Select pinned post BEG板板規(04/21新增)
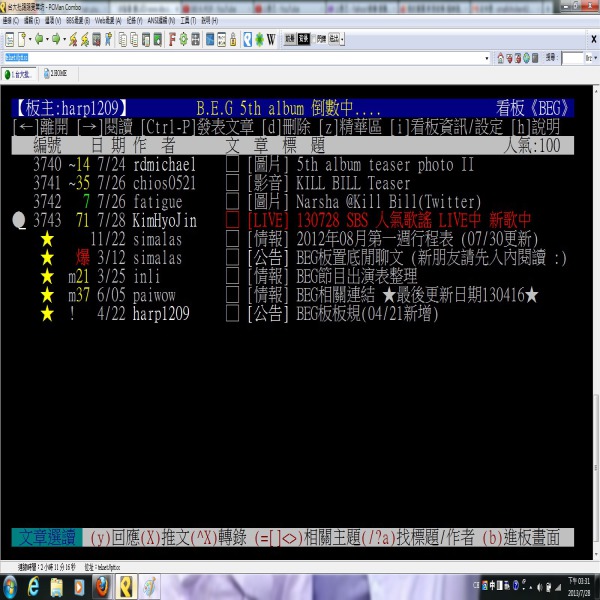 click(293, 314)
